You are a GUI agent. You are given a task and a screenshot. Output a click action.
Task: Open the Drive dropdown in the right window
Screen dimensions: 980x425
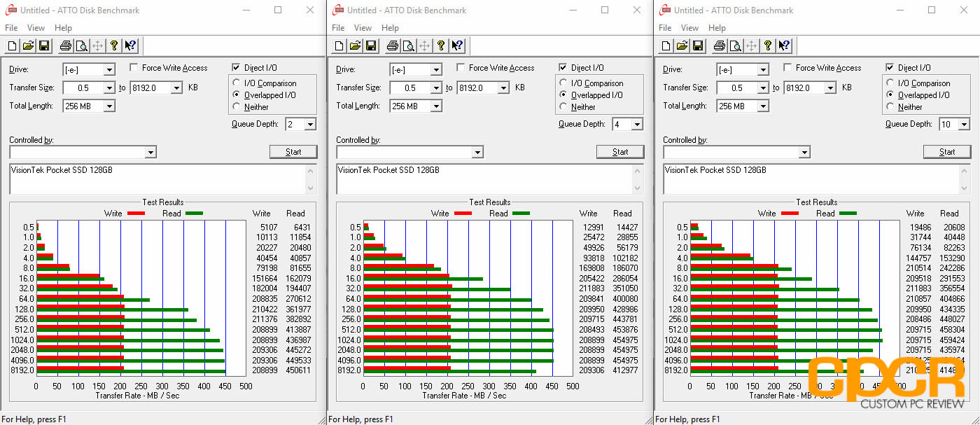pos(763,69)
